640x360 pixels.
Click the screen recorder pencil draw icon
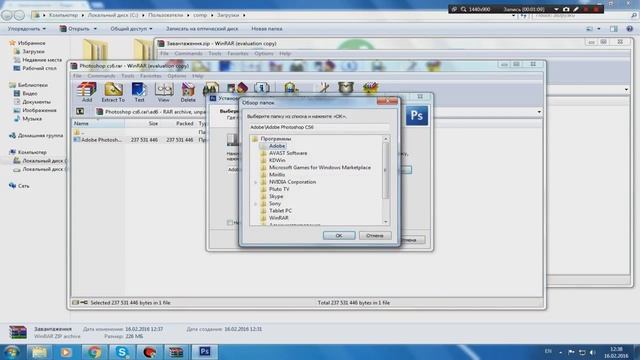point(576,9)
